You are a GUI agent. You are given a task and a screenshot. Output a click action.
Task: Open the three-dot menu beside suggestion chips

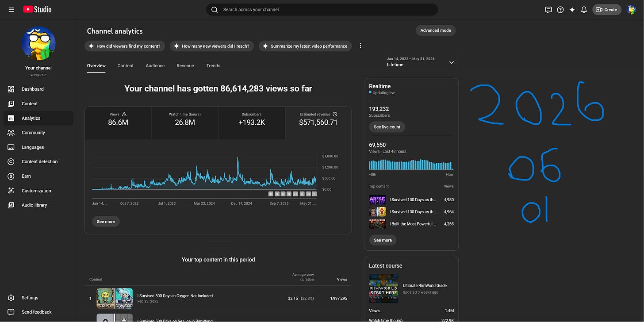click(x=360, y=46)
